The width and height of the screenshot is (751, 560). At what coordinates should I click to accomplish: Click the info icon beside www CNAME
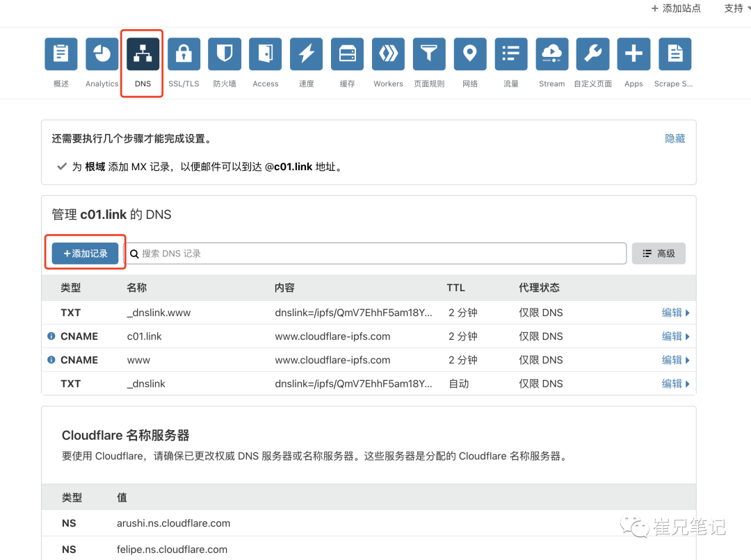tap(51, 360)
